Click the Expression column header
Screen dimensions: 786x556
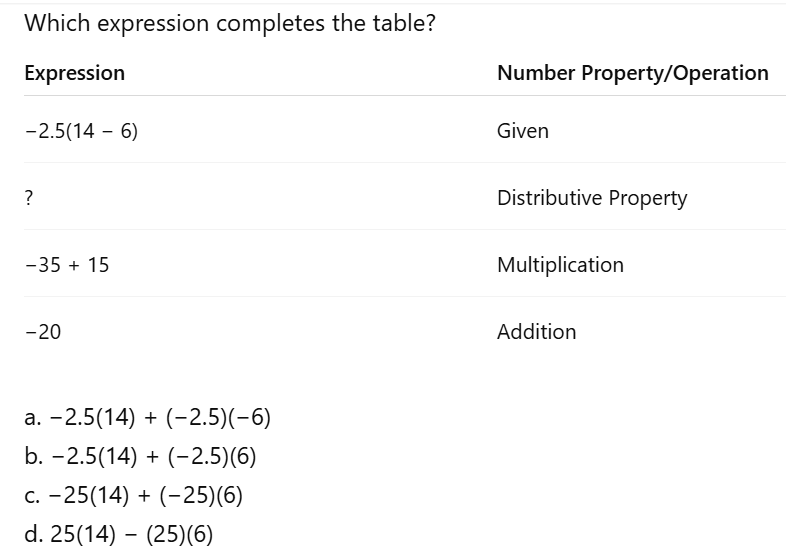[75, 73]
